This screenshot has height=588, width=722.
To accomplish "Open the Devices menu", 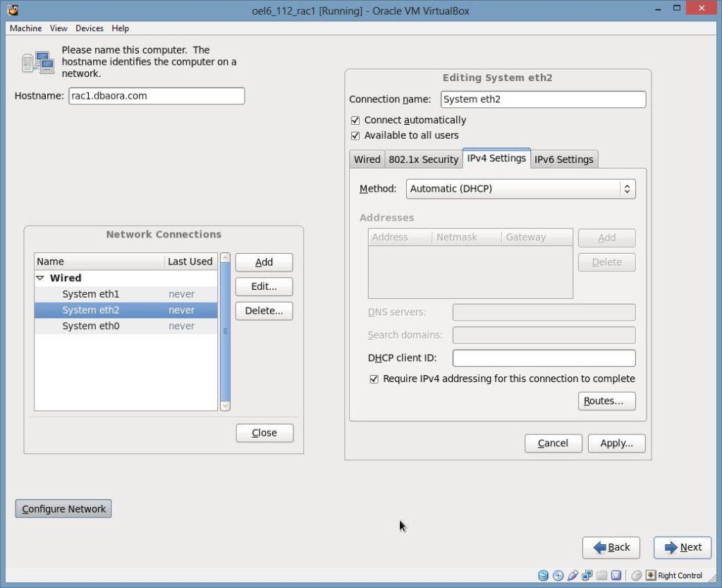I will point(90,28).
